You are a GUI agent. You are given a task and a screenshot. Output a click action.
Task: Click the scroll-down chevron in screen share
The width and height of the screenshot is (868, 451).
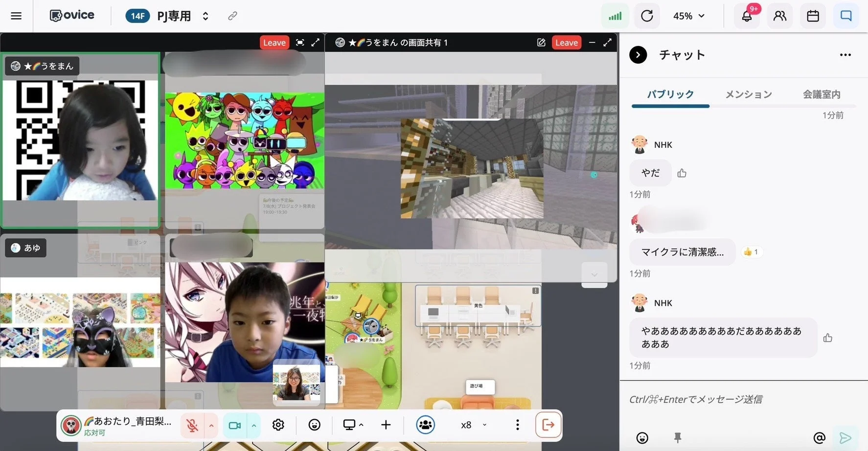click(x=594, y=274)
